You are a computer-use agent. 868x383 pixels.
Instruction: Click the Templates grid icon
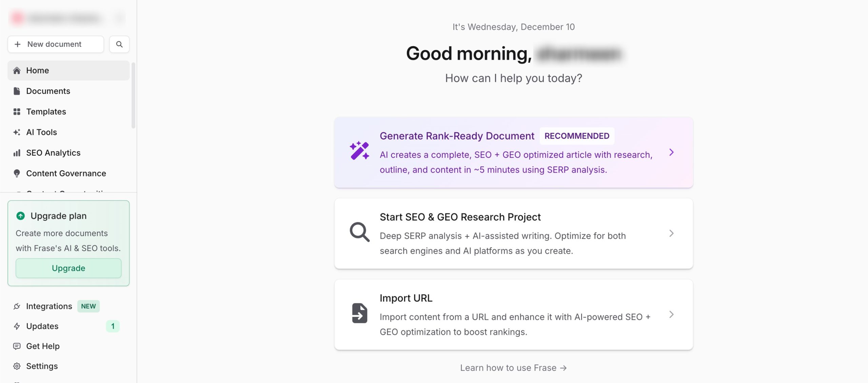tap(17, 111)
